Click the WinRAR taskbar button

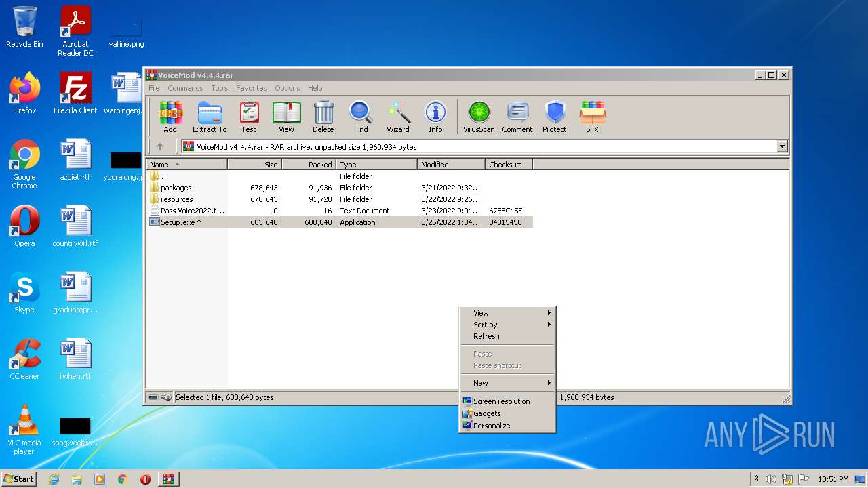(168, 479)
